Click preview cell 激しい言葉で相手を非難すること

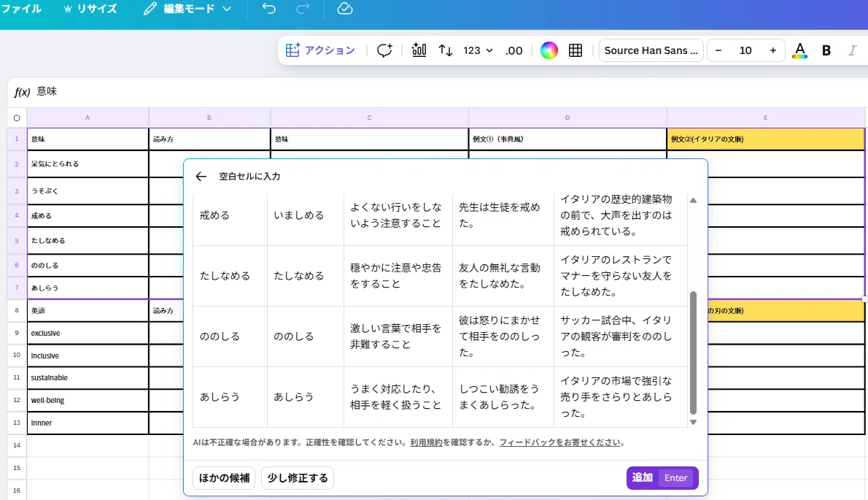398,336
